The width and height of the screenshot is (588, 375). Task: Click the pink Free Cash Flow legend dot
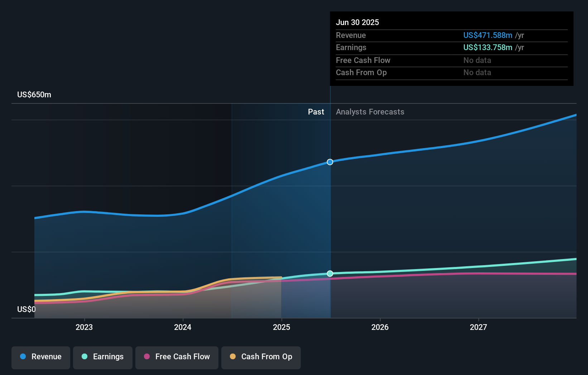147,357
